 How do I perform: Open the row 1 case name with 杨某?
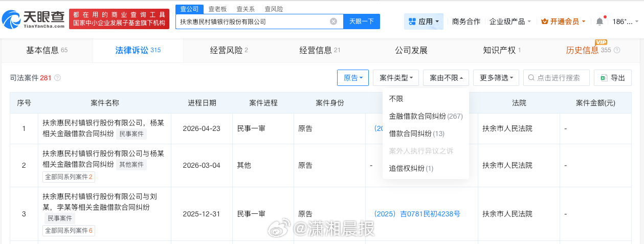(x=104, y=128)
